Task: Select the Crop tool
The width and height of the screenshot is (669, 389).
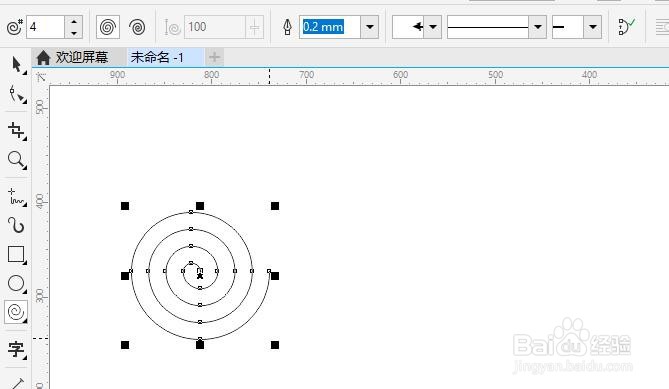Action: pos(17,131)
